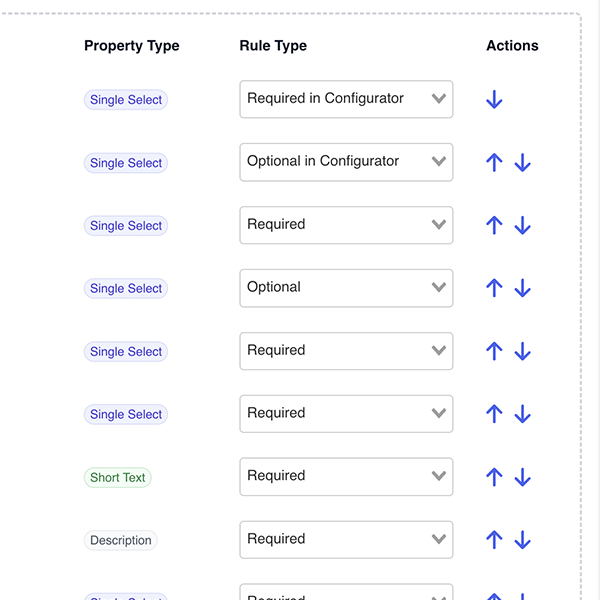Move the third row from top up
The image size is (600, 600).
pos(494,226)
